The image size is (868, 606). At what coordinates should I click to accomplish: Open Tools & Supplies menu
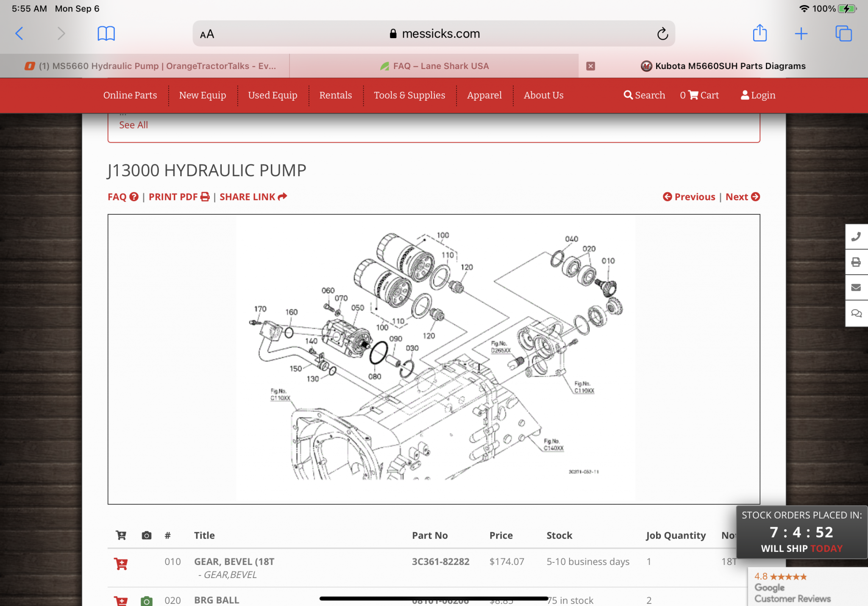409,95
